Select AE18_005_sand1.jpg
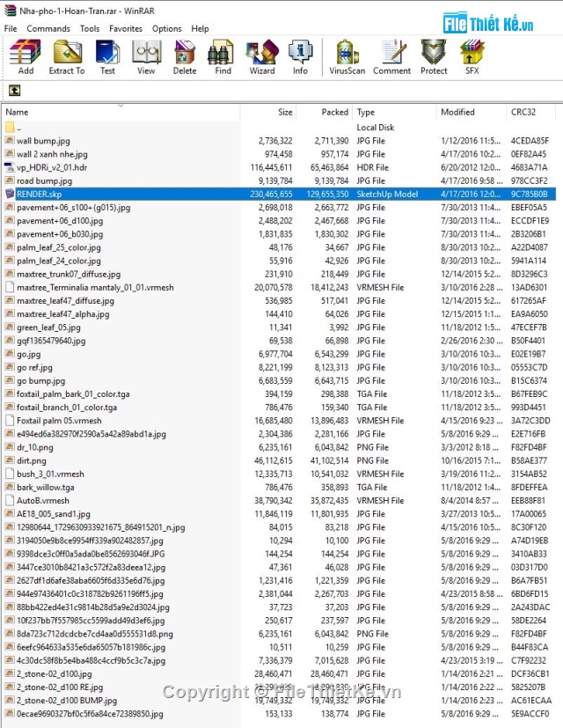Viewport: 563px width, 728px height. (54, 514)
